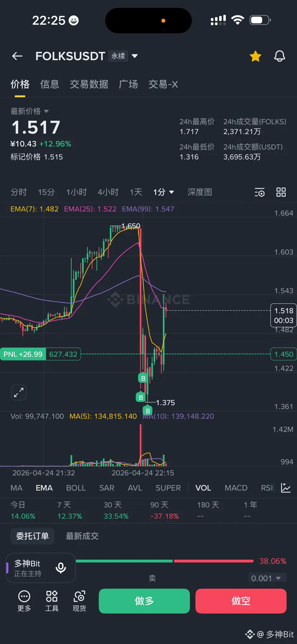This screenshot has width=297, height=644.
Task: Select 15分 chart interval
Action: click(46, 192)
